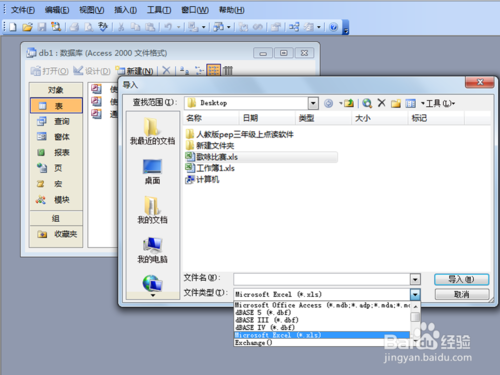This screenshot has height=375, width=500.
Task: Select file 工作簿1.xls
Action: tap(210, 168)
